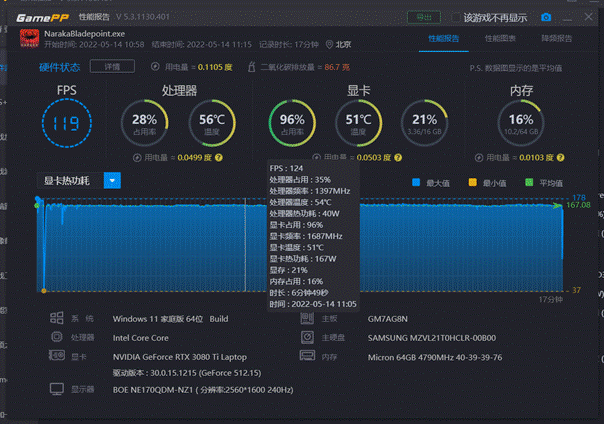Click the processor 56℃ temperature gauge
This screenshot has width=604, height=424.
coord(212,124)
